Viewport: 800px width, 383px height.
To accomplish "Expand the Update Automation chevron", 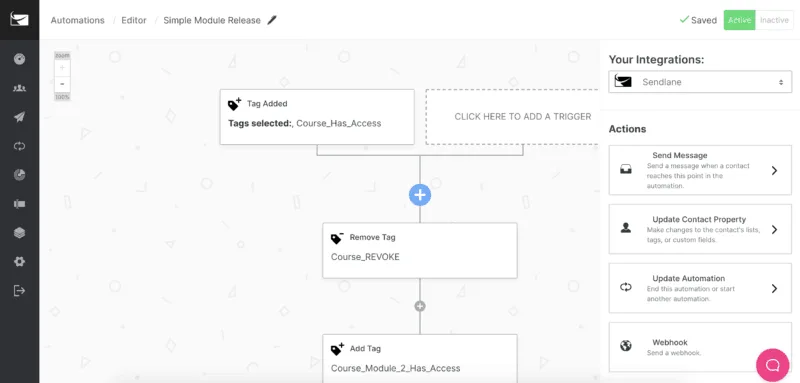I will (x=774, y=289).
